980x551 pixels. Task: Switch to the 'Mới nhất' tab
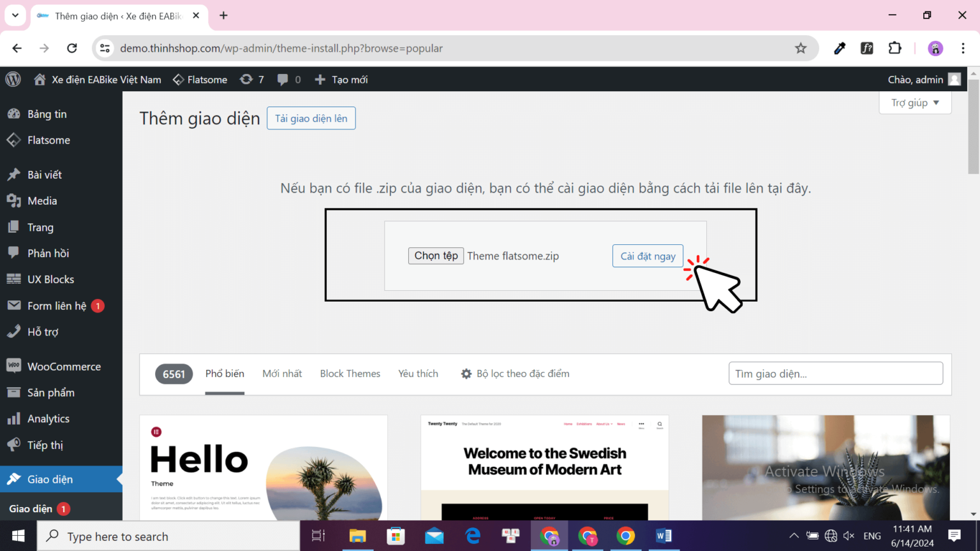point(282,373)
